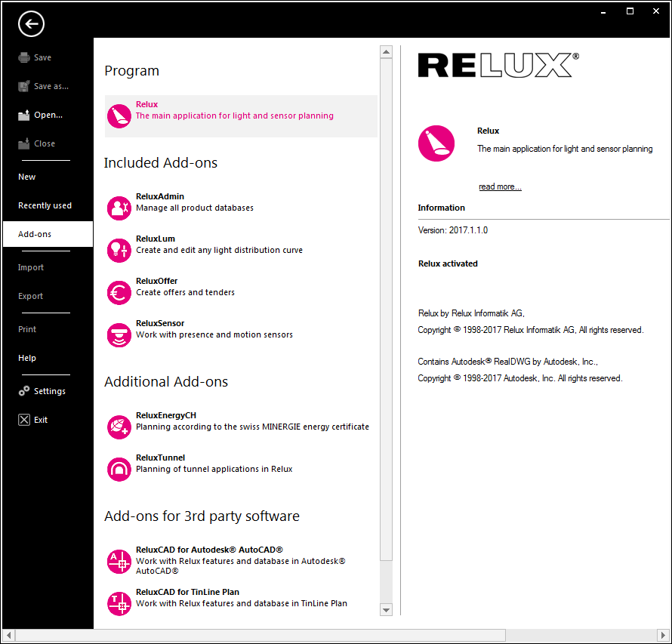Click the large Relux icon in details pane

[436, 143]
